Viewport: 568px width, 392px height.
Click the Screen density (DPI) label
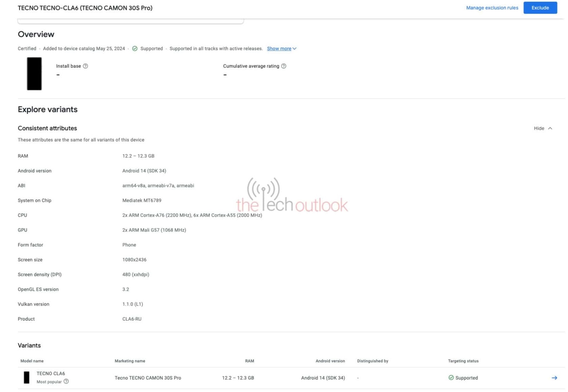pyautogui.click(x=39, y=275)
